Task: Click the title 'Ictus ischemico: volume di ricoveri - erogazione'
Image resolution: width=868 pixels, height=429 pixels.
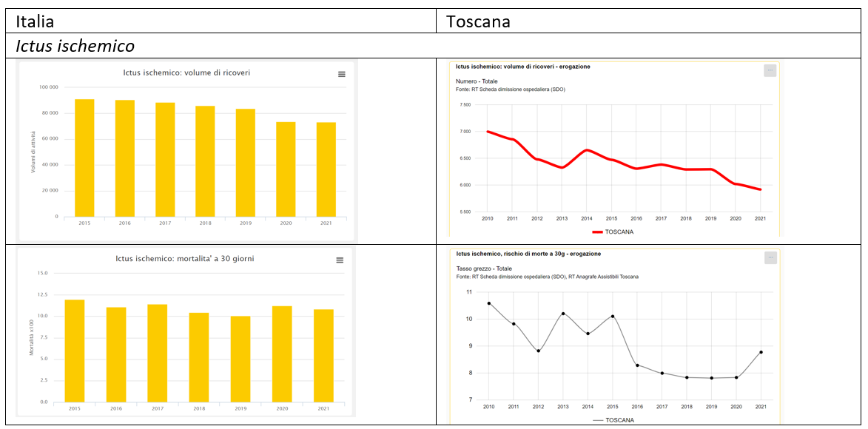Action: pos(522,67)
